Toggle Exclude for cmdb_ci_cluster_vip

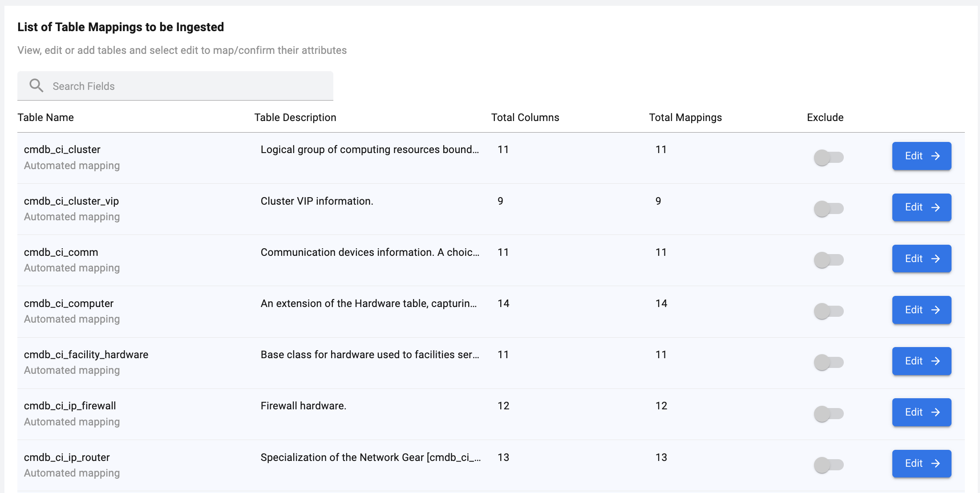[829, 208]
